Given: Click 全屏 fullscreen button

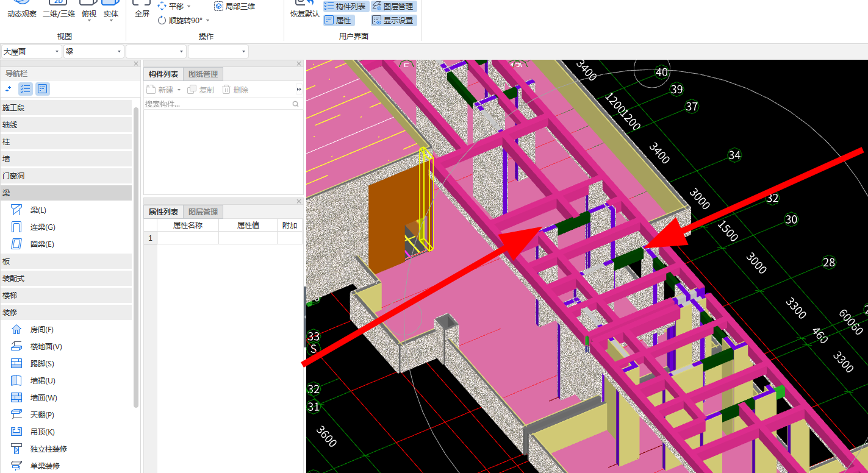Looking at the screenshot, I should click(142, 10).
